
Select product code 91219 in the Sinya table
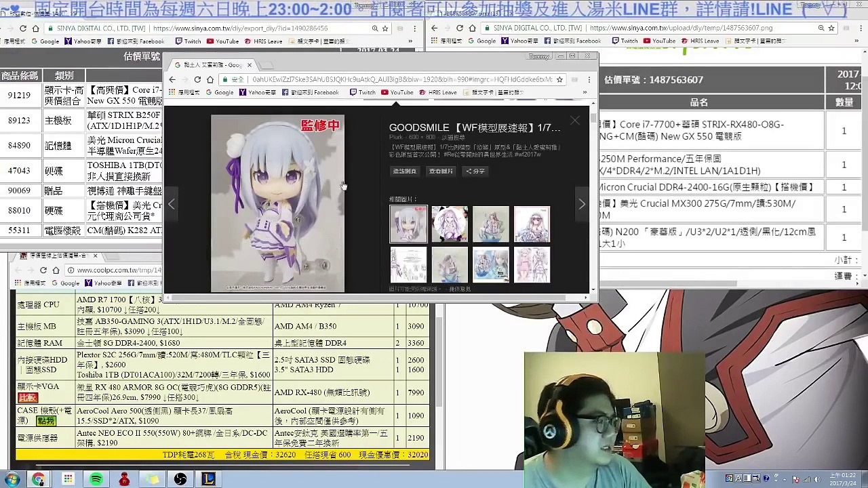pos(19,96)
